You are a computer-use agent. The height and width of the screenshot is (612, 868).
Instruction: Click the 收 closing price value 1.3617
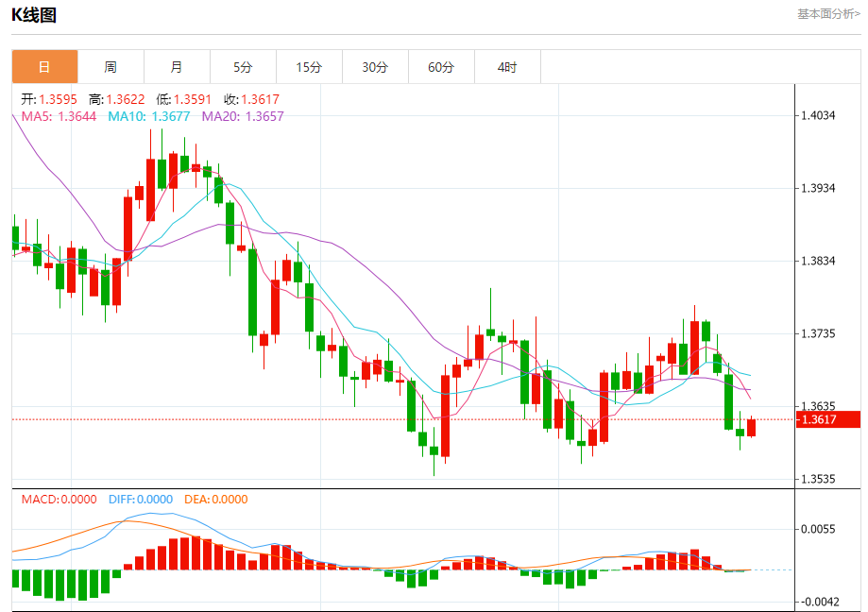pyautogui.click(x=260, y=99)
